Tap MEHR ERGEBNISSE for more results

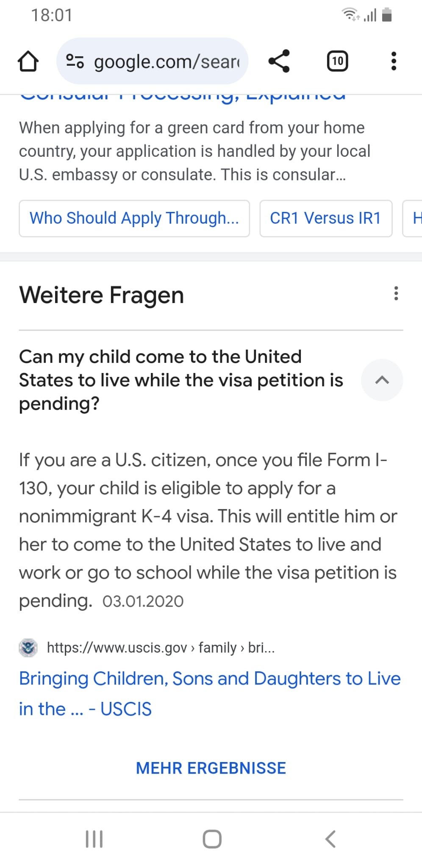[211, 768]
